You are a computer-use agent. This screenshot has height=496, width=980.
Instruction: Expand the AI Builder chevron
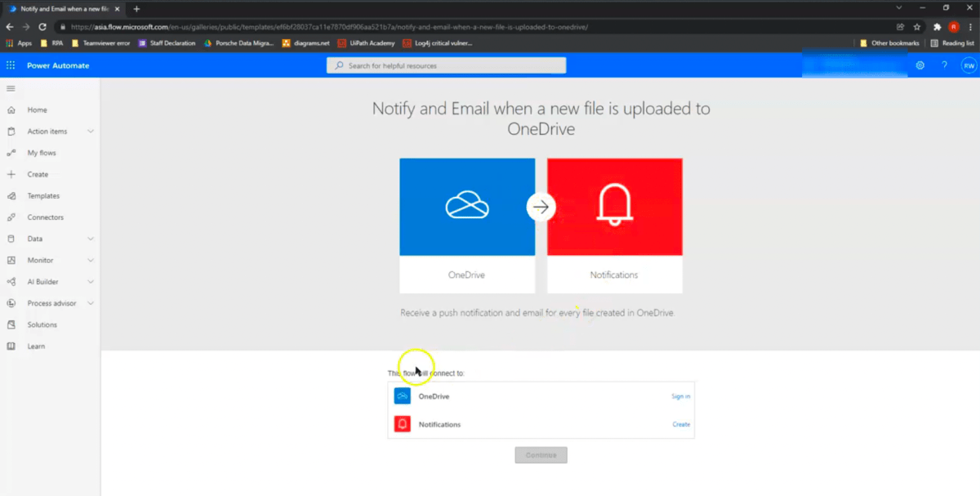coord(91,282)
